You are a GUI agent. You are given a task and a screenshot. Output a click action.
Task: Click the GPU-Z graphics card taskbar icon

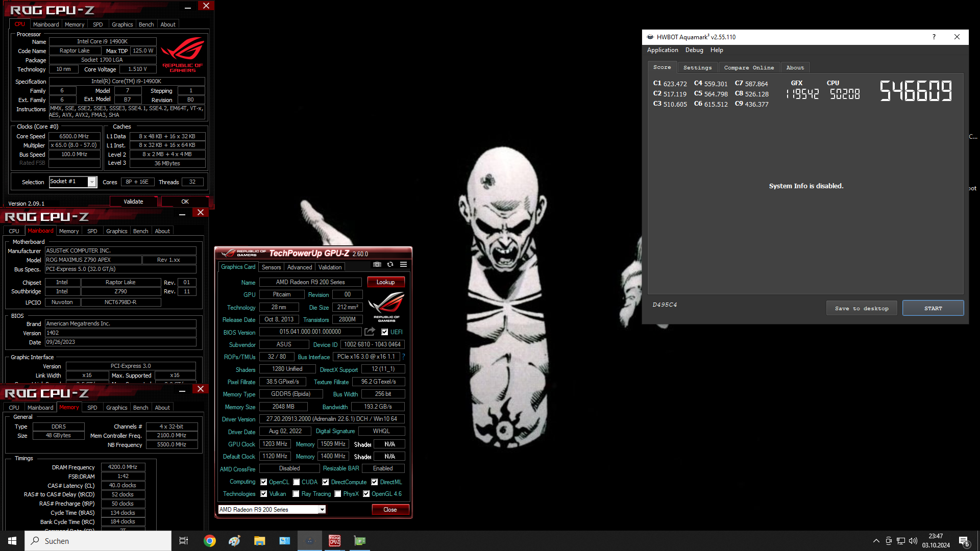(360, 541)
